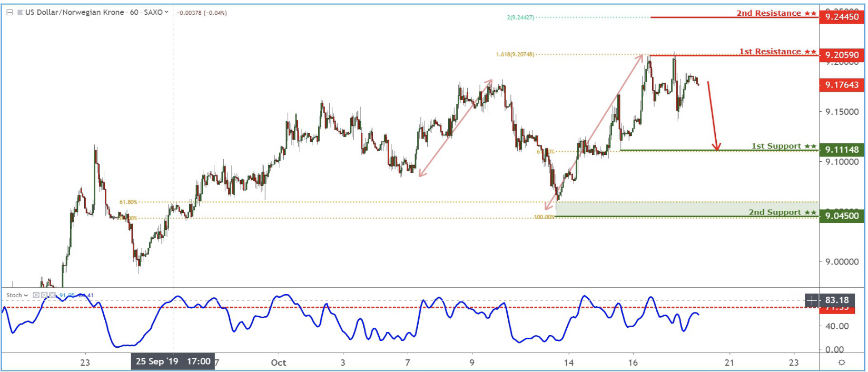868x372 pixels.
Task: Toggle Stoch indicator visibility eye icon
Action: point(36,296)
